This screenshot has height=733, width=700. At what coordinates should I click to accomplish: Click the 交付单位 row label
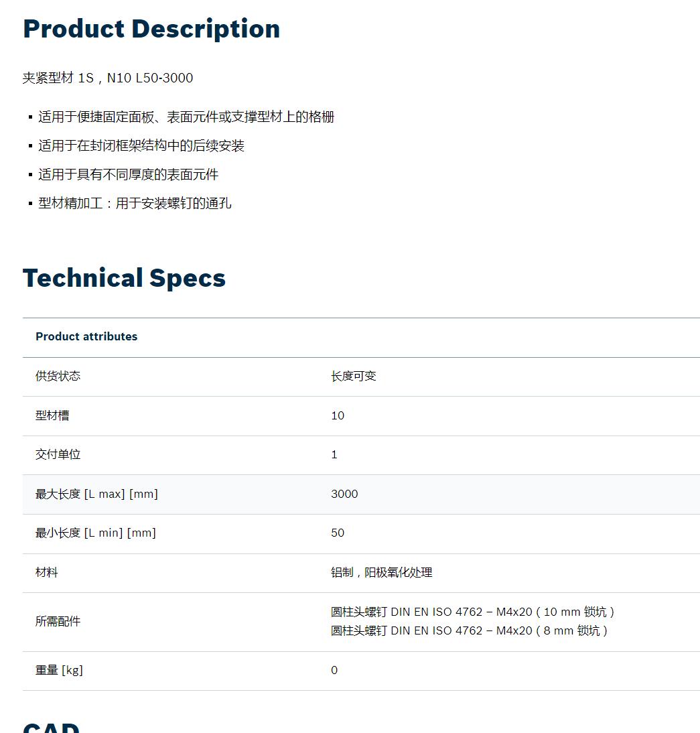point(58,455)
